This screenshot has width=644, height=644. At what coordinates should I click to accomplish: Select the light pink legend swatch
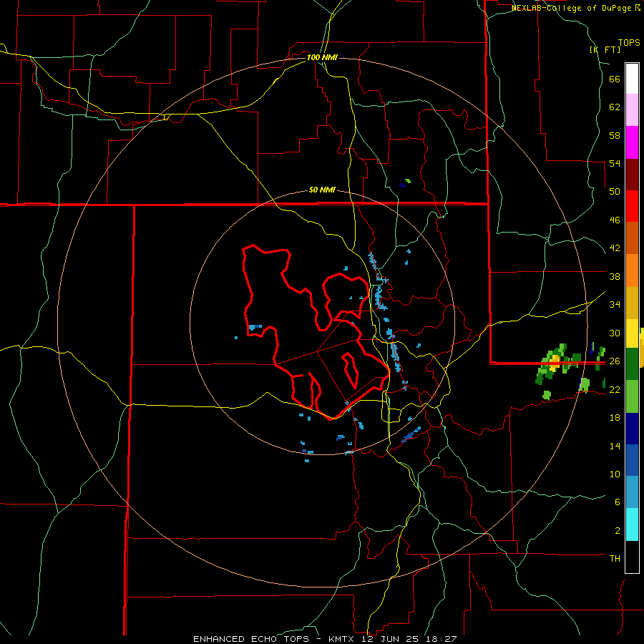pyautogui.click(x=632, y=110)
